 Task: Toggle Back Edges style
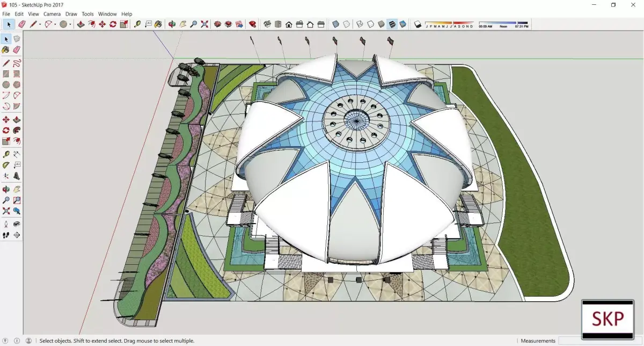[347, 24]
